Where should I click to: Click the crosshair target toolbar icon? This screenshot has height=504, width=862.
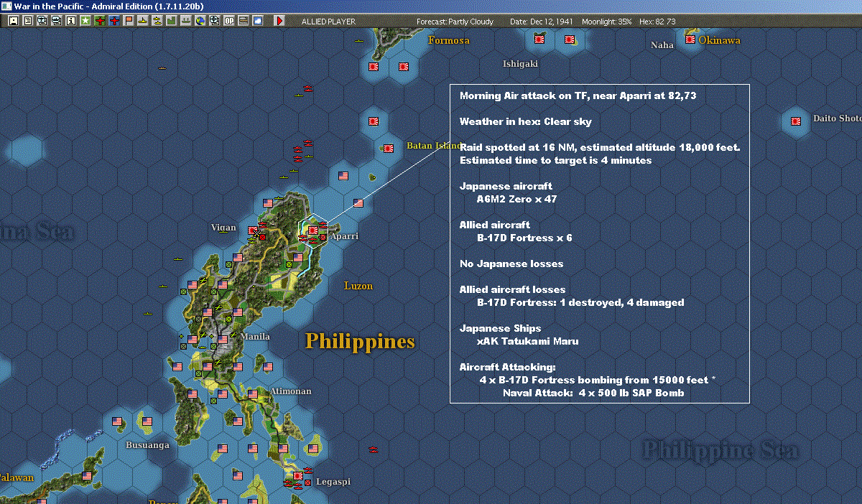(215, 21)
